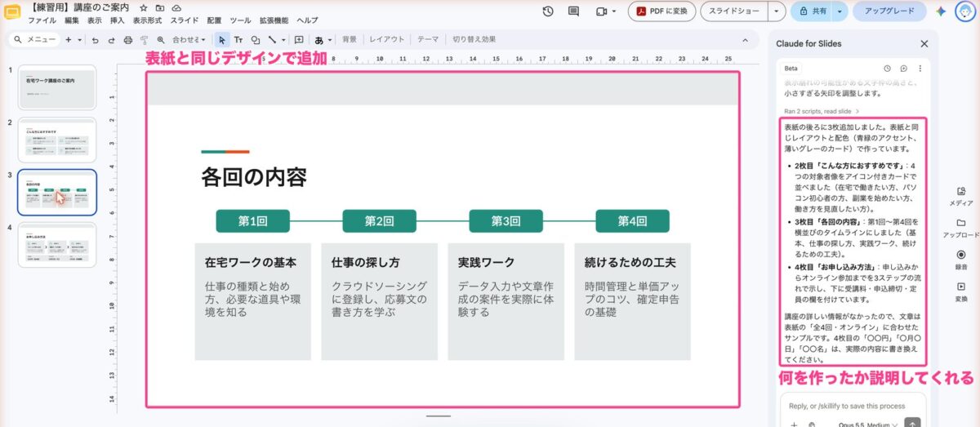Start a new Claude chat
Viewport: 980px width, 427px height.
point(904,69)
